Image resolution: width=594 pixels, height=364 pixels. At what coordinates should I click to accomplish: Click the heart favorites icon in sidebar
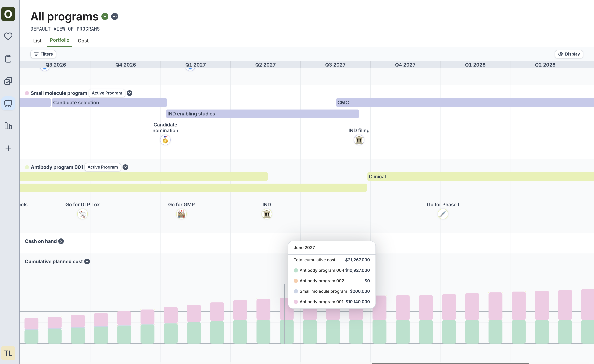pos(8,36)
